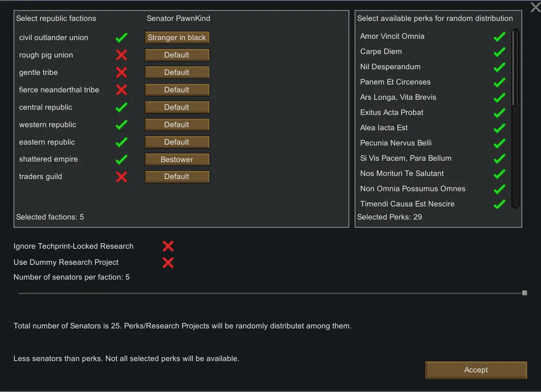The image size is (541, 392).
Task: Enable the traders guild faction
Action: [x=122, y=176]
